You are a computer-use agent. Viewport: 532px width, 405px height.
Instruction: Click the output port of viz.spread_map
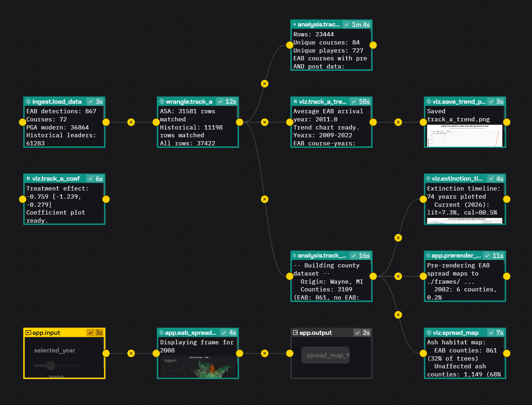507,353
